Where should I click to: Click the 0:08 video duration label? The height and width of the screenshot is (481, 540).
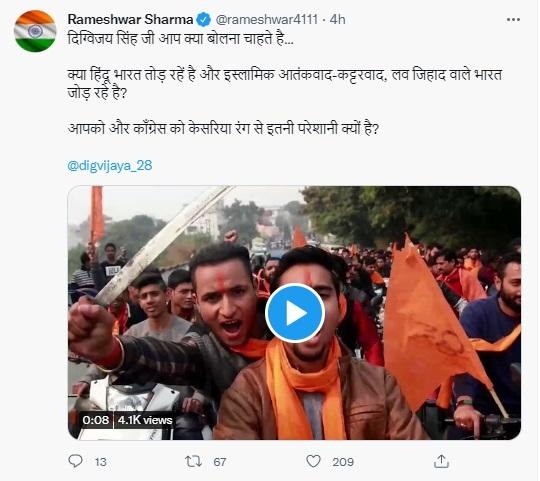(x=95, y=420)
